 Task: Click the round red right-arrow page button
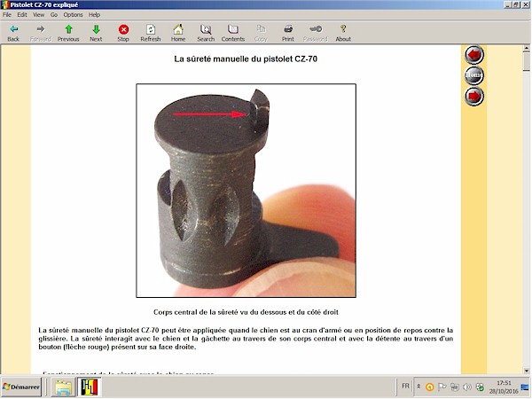[474, 96]
